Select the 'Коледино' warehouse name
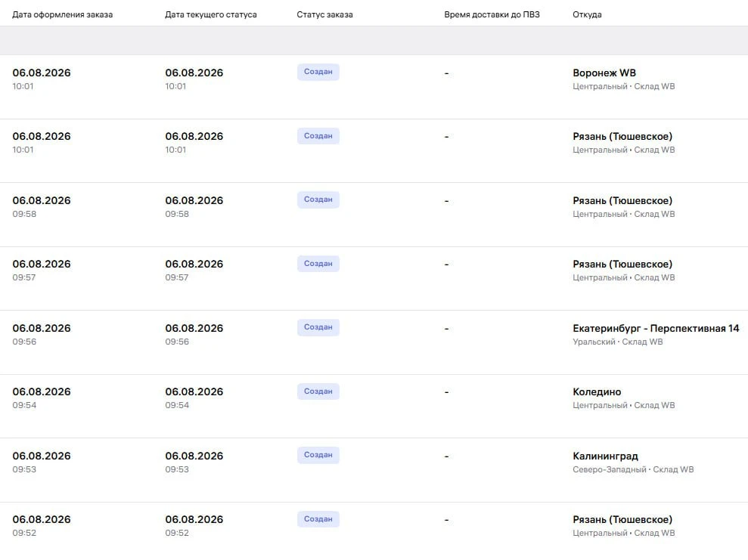748x560 pixels. 597,391
